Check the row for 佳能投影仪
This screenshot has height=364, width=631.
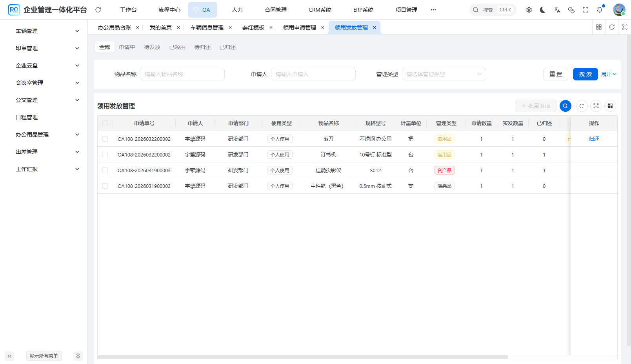pos(105,170)
